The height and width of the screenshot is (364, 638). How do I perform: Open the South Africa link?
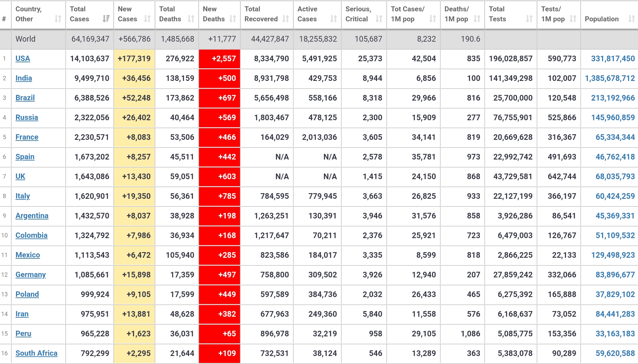(x=36, y=353)
